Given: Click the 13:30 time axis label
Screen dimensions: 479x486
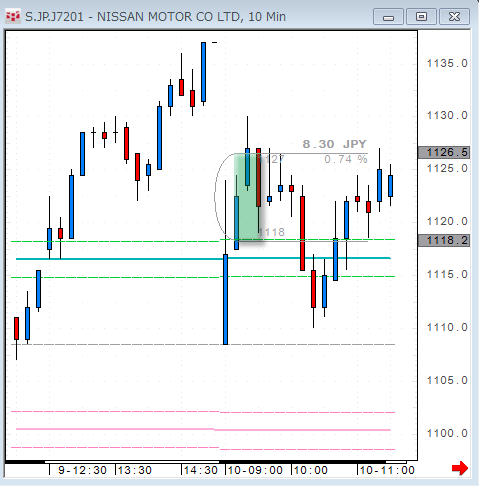Looking at the screenshot, I should tap(135, 470).
